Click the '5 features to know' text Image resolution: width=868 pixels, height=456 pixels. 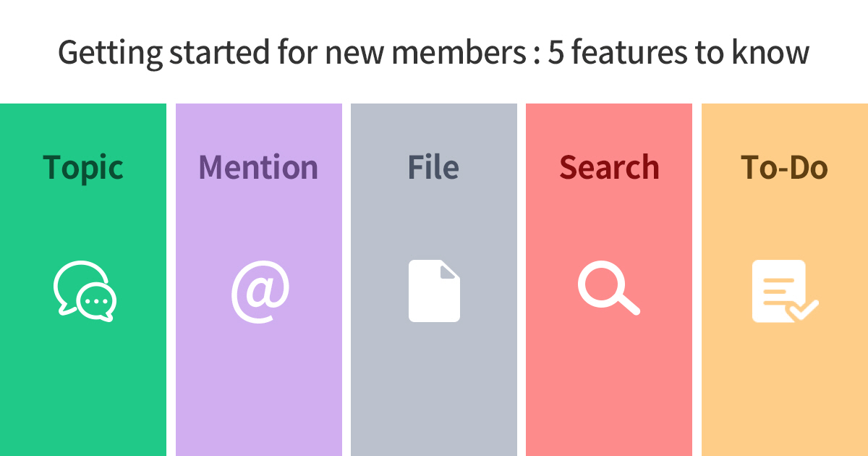678,54
